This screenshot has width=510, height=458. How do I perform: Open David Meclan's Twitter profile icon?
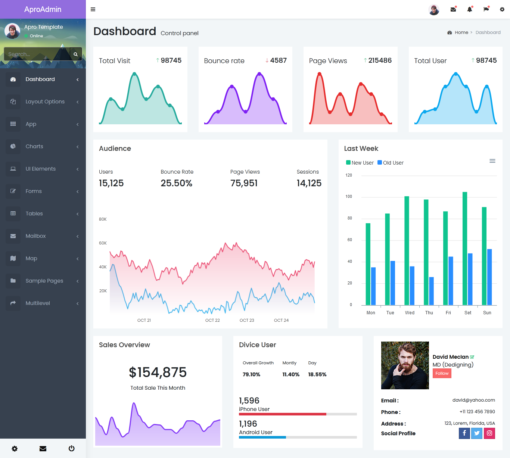477,433
